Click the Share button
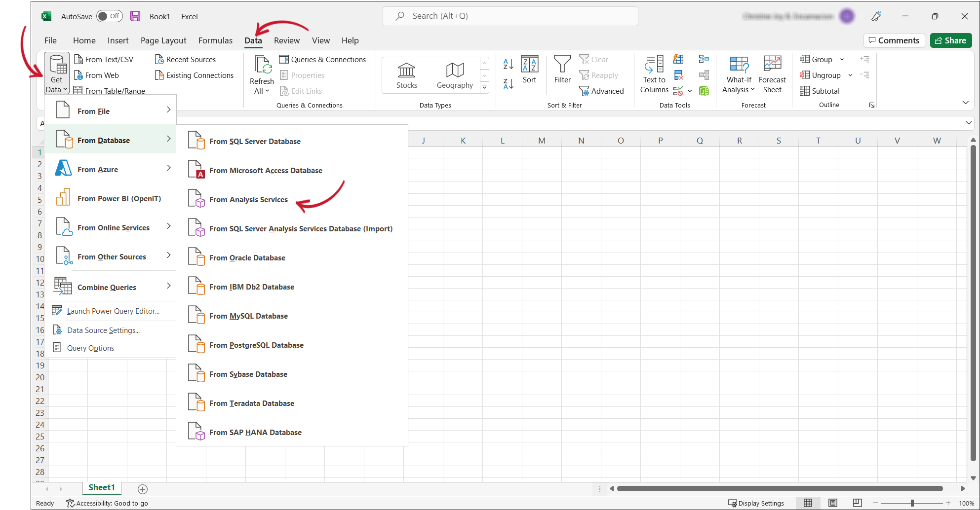 point(951,40)
